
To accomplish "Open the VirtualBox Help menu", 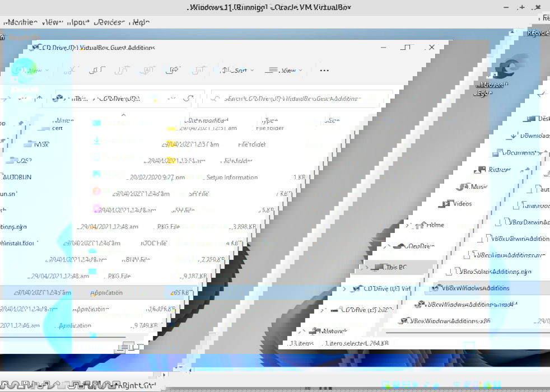I will point(139,22).
